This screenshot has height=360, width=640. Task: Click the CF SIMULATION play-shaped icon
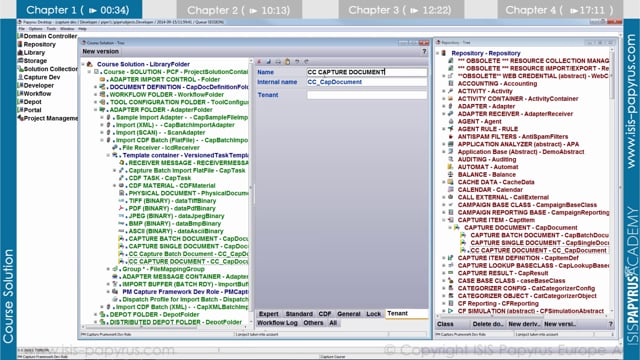point(451,311)
